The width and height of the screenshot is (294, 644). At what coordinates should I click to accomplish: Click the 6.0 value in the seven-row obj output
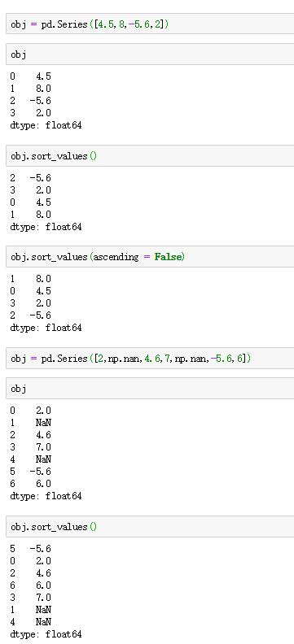tap(44, 484)
